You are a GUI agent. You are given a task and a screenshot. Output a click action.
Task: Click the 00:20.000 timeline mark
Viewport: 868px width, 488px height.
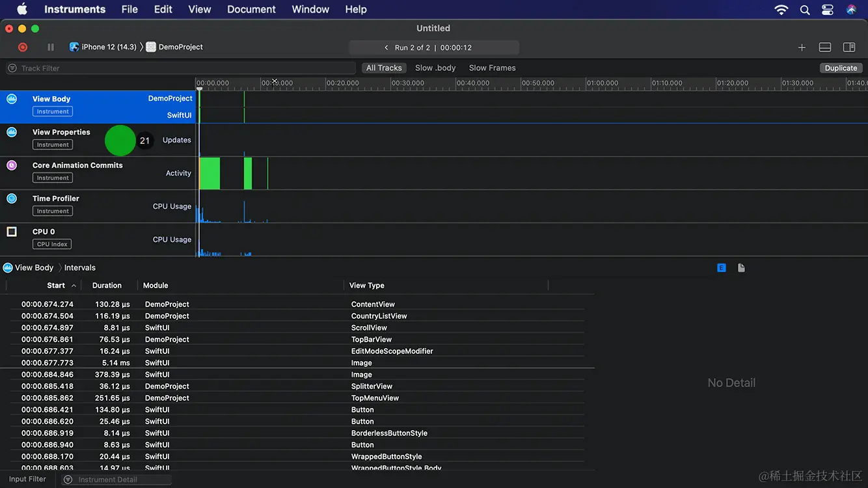point(342,83)
